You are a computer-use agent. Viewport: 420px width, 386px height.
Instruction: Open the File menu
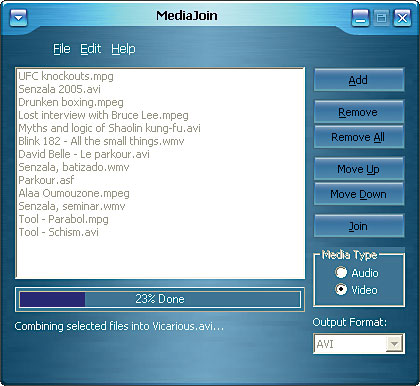click(62, 49)
